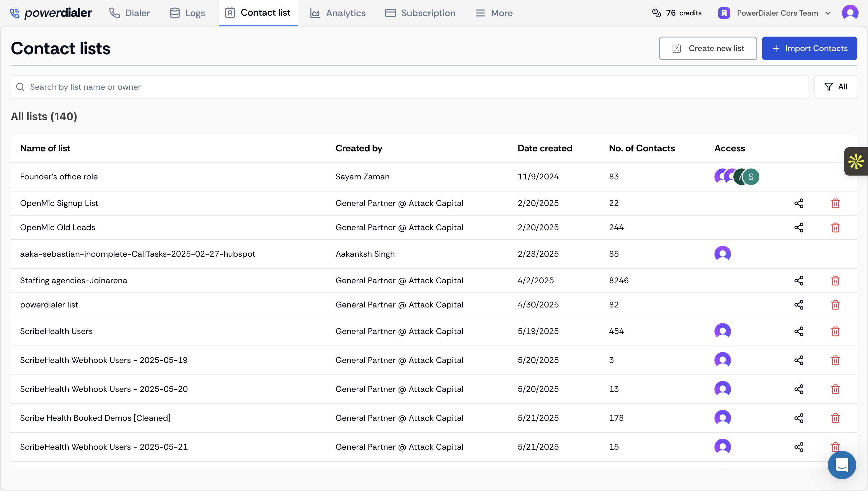Share the OpenMic Old Leads list
This screenshot has height=491, width=868.
pos(800,227)
